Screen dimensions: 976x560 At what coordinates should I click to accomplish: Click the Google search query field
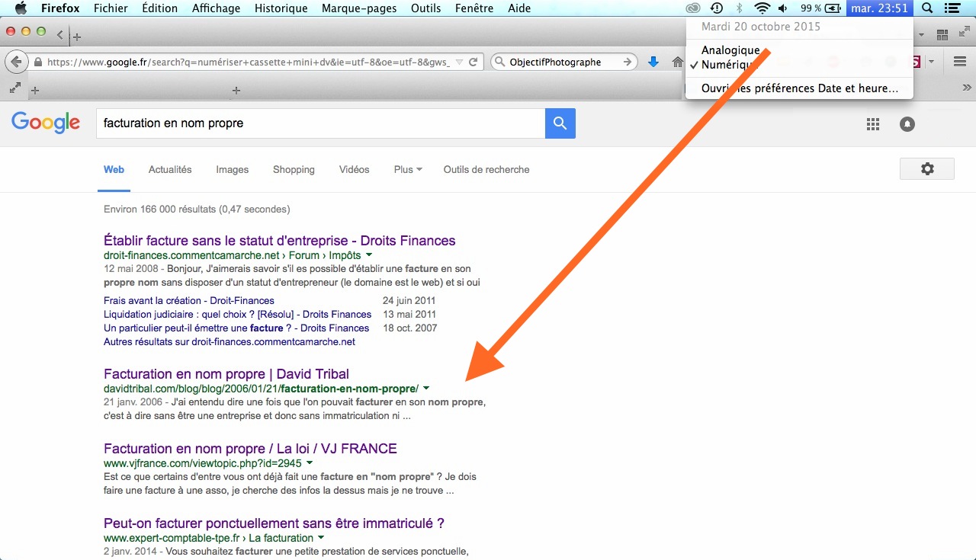tap(320, 123)
